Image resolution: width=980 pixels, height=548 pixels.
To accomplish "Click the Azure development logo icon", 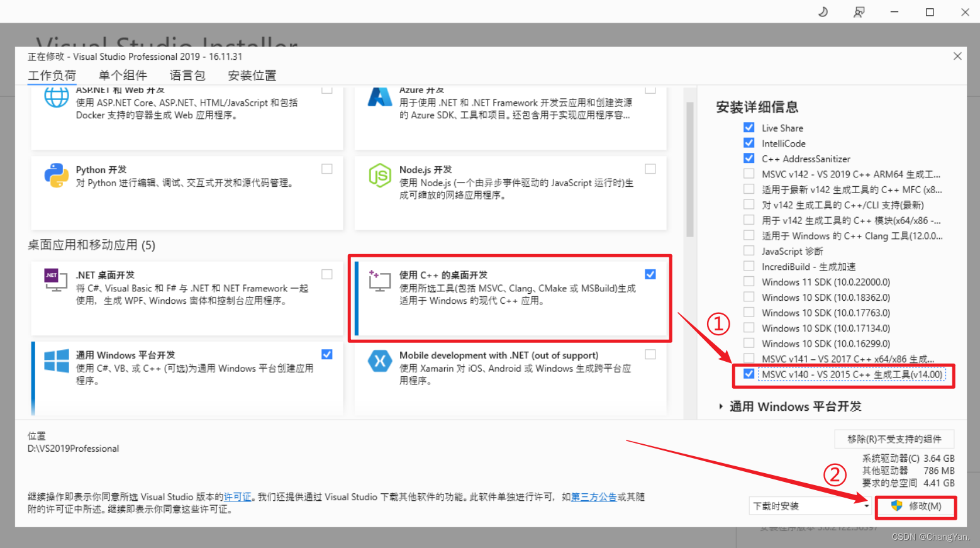I will [x=380, y=97].
